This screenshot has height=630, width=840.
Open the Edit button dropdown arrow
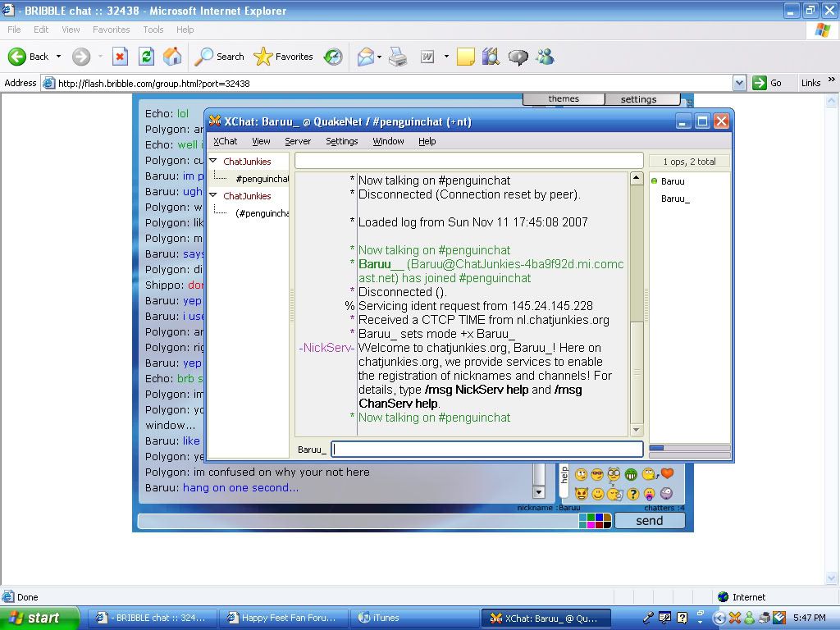[446, 57]
